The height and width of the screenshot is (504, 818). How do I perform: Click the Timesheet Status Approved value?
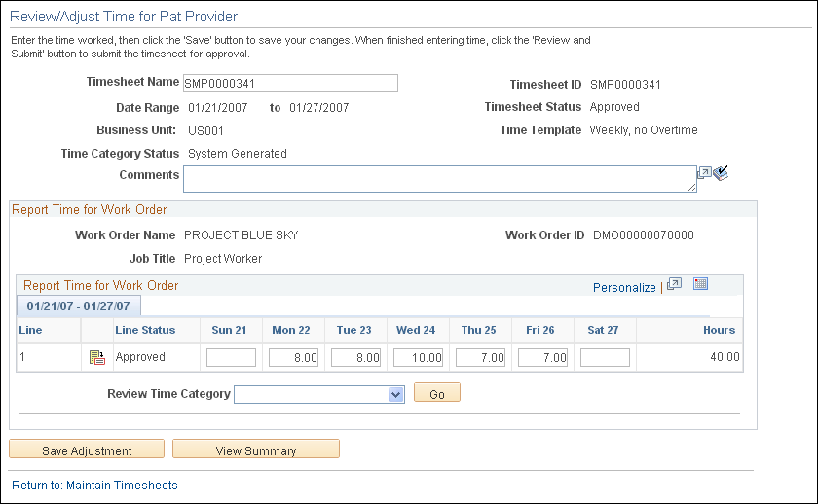point(614,107)
